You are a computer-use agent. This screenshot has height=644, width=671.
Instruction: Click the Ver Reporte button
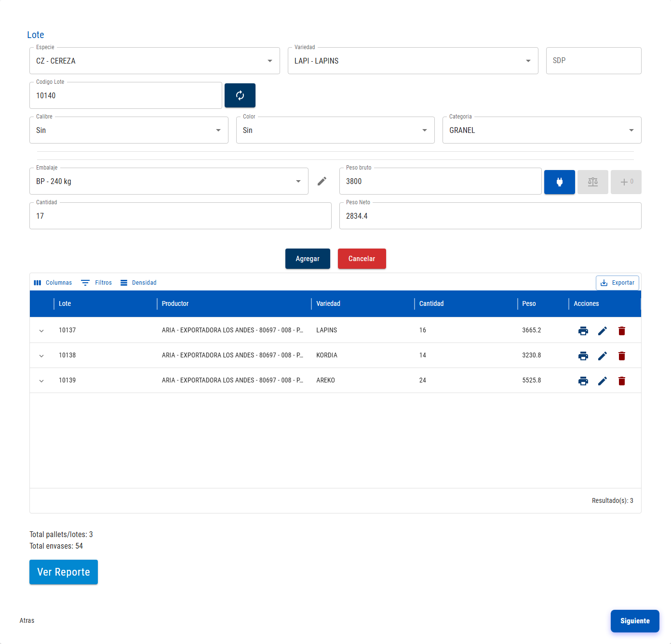pyautogui.click(x=64, y=572)
